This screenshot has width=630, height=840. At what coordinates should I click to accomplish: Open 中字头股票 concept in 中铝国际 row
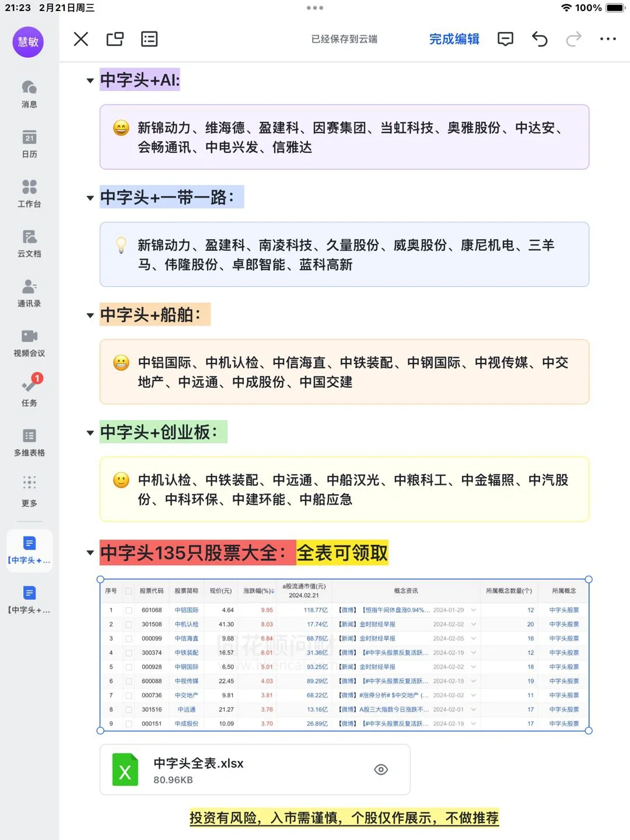[x=564, y=610]
